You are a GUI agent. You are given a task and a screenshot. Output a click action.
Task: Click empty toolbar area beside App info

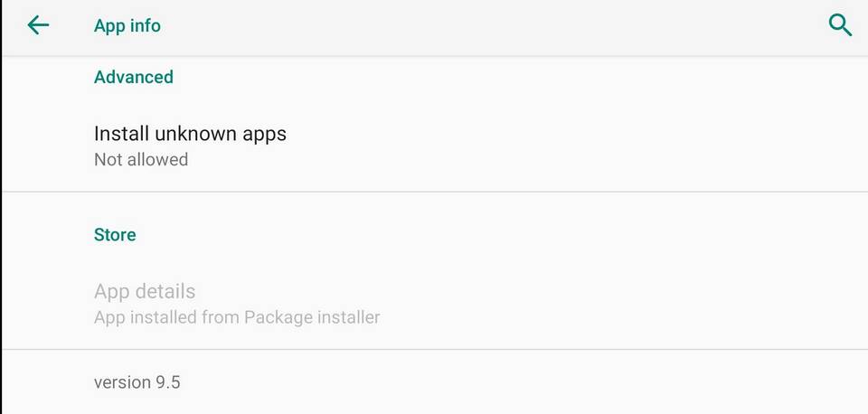[493, 25]
